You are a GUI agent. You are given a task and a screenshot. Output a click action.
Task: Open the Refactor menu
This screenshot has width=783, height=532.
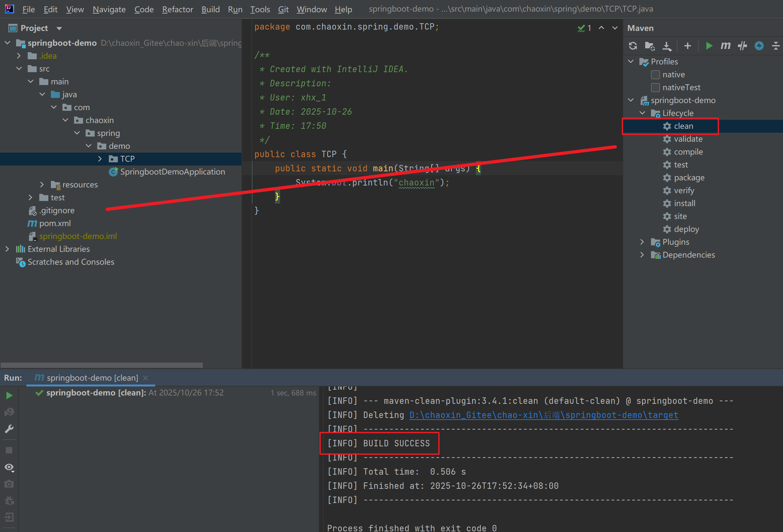point(177,9)
